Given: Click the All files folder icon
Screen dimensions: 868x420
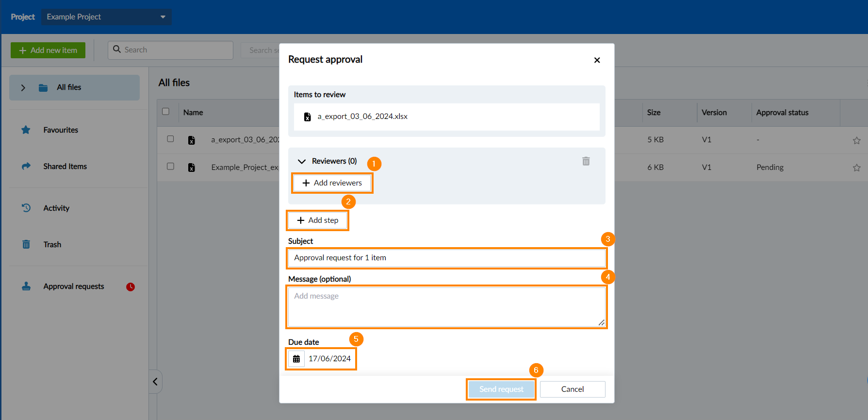Looking at the screenshot, I should tap(43, 88).
